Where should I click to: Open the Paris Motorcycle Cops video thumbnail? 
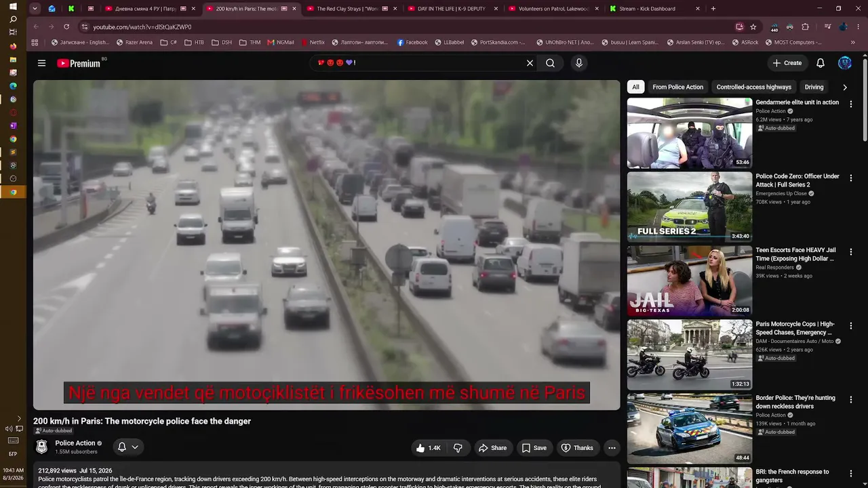[690, 354]
